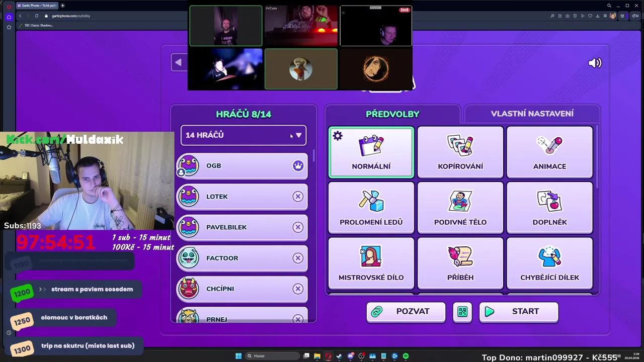Image resolution: width=644 pixels, height=362 pixels.
Task: Click the Opera sidebar home icon
Action: pos(9,17)
